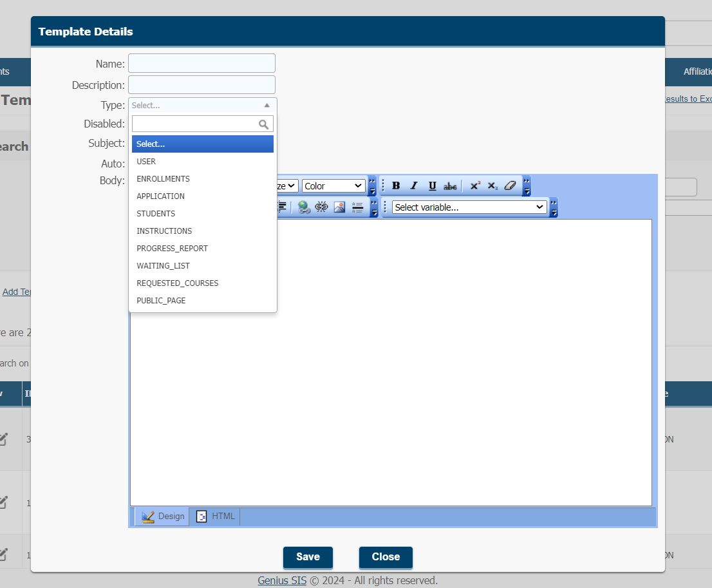The image size is (712, 588).
Task: Insert a horizontal rule
Action: pos(358,207)
